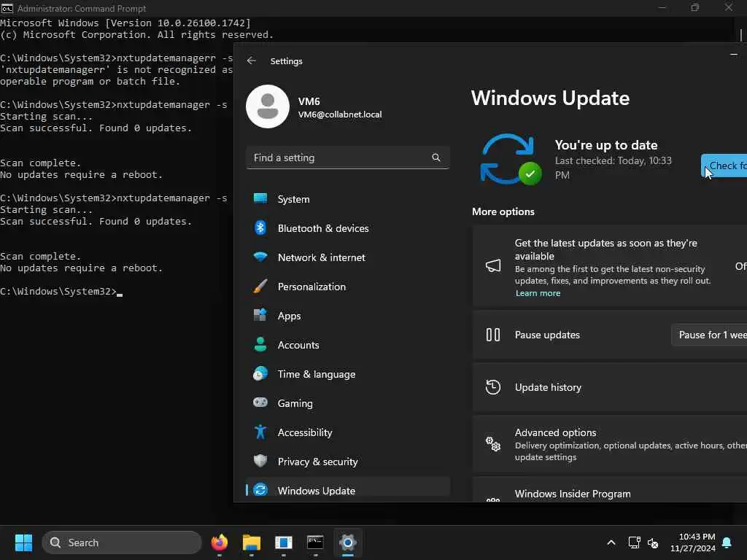Screen dimensions: 747x560
Task: Open the network status tray icon
Action: (x=634, y=542)
